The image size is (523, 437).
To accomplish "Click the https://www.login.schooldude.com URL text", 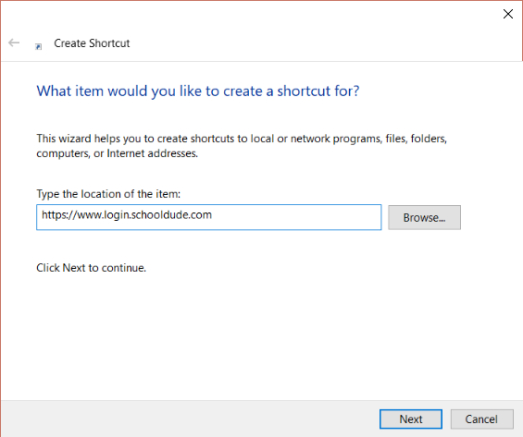I will (x=126, y=215).
